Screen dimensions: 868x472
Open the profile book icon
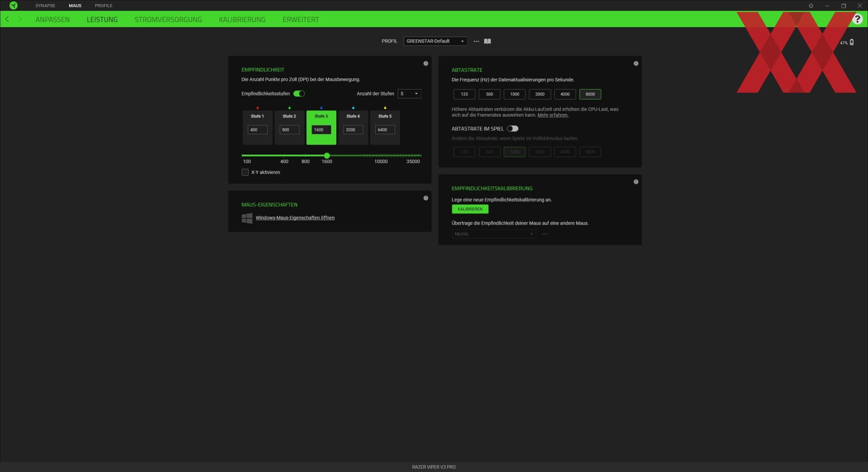(487, 41)
